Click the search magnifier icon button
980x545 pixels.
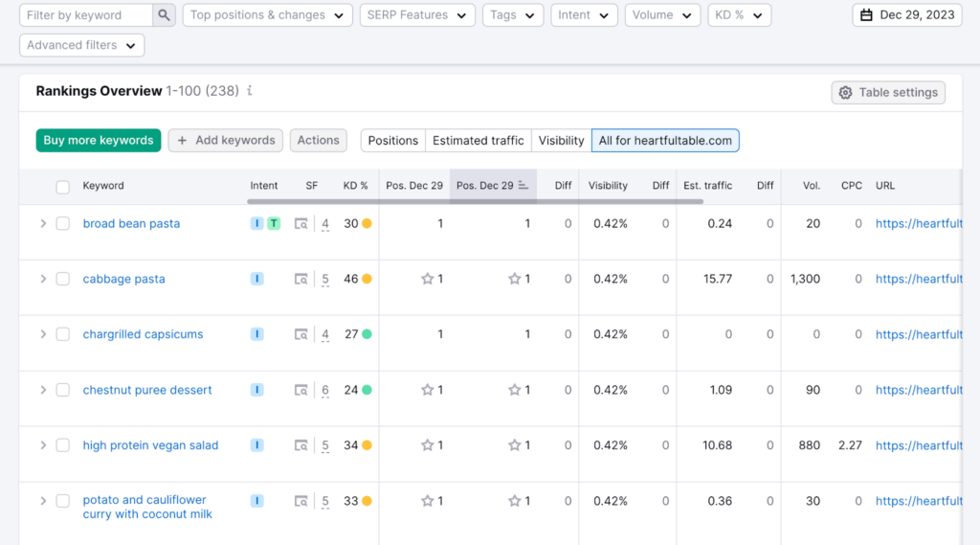[x=165, y=15]
